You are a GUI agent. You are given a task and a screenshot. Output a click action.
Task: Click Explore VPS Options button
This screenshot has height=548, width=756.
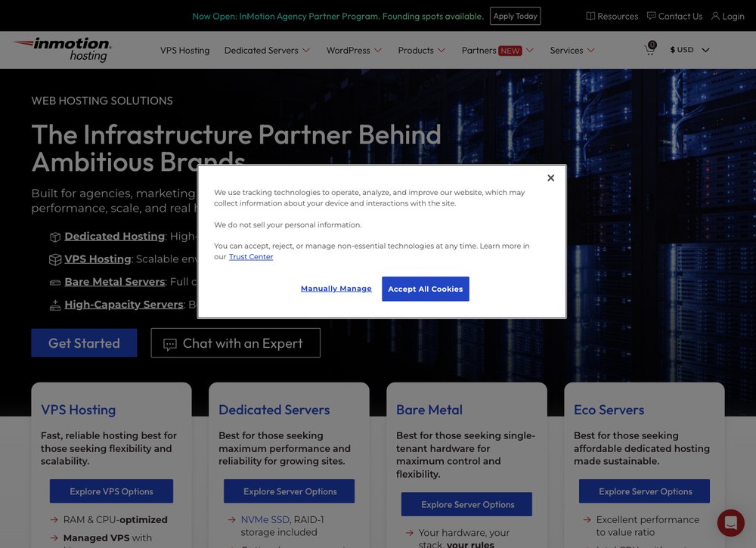111,491
